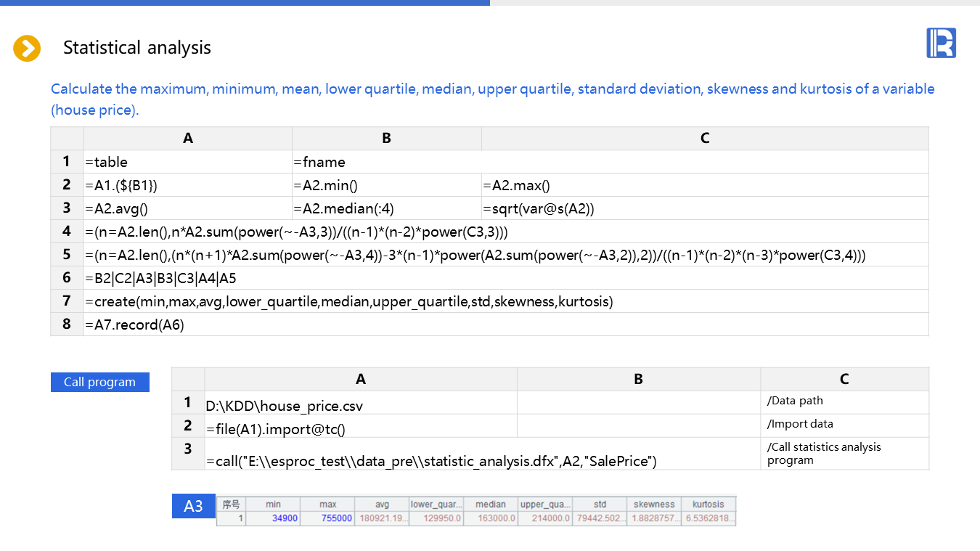
Task: Click the median value 163000.0 cell
Action: pyautogui.click(x=491, y=518)
